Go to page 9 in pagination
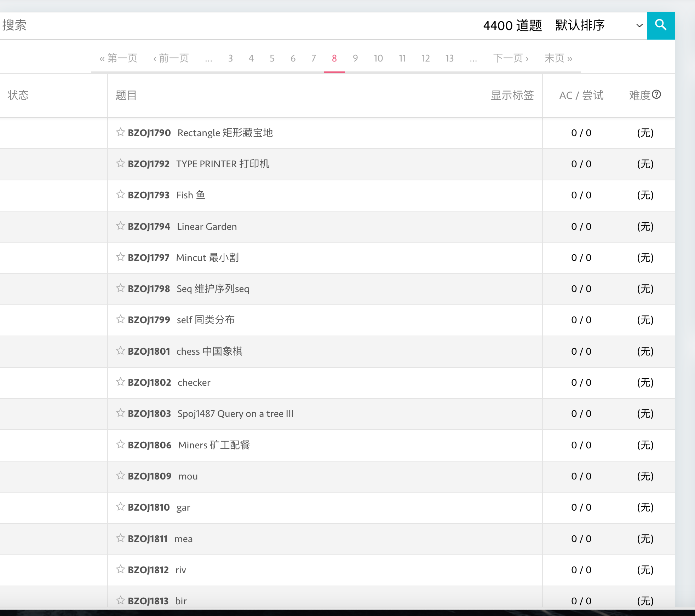The width and height of the screenshot is (695, 616). [355, 58]
